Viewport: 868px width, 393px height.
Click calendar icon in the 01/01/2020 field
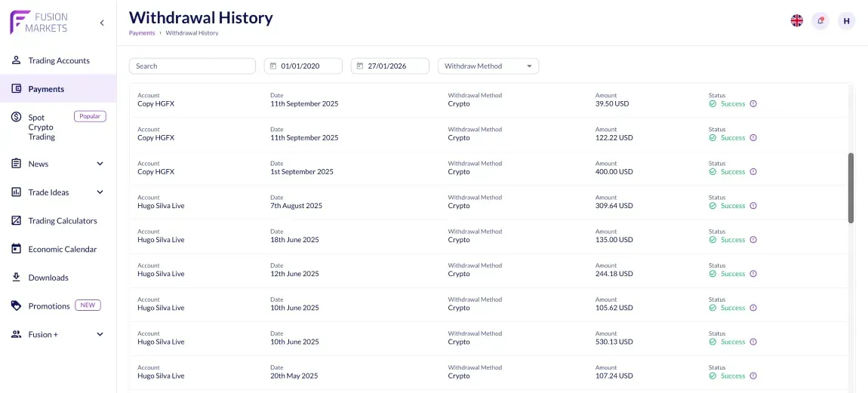(273, 66)
